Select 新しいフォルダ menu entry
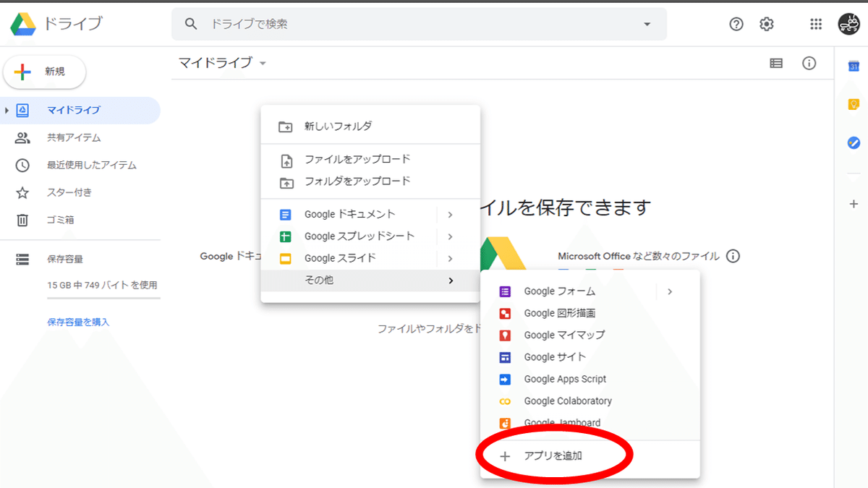868x488 pixels. pyautogui.click(x=370, y=126)
